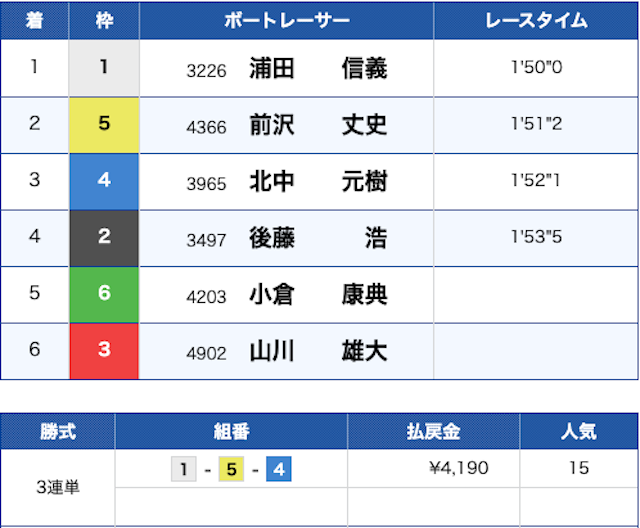Viewport: 640px width, 528px height.
Task: Click the 着 column header
Action: (x=34, y=21)
